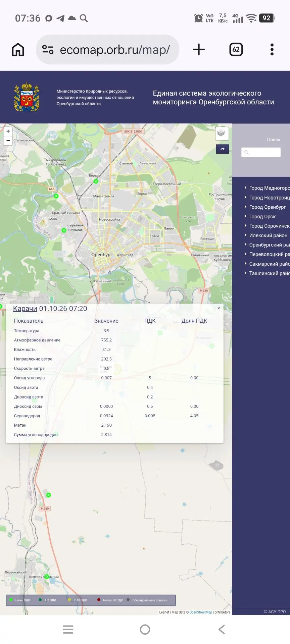Image resolution: width=290 pixels, height=644 pixels.
Task: Open the Карачи station link
Action: [25, 309]
